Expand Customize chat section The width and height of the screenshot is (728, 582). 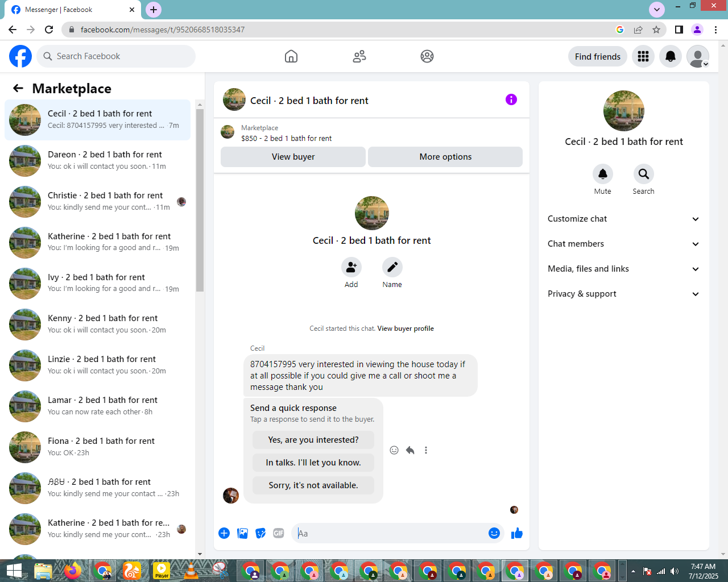(624, 219)
